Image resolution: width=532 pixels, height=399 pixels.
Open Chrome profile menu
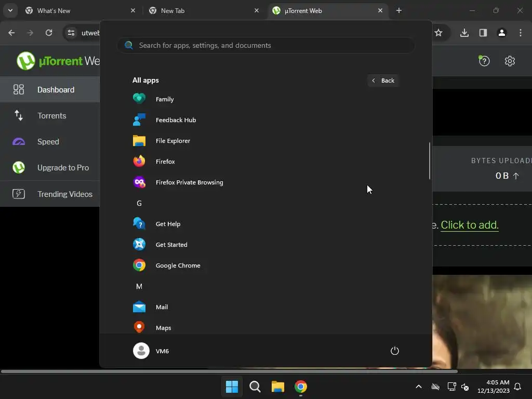(502, 33)
